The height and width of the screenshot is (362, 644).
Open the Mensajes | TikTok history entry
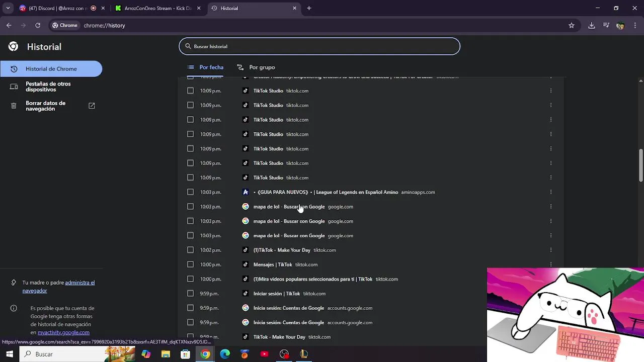point(273,264)
